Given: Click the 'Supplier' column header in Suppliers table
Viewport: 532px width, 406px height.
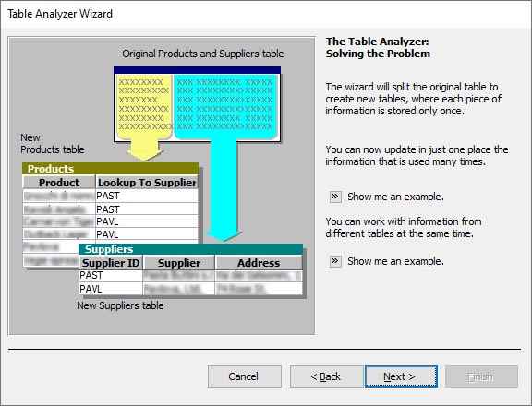Looking at the screenshot, I should pyautogui.click(x=179, y=263).
